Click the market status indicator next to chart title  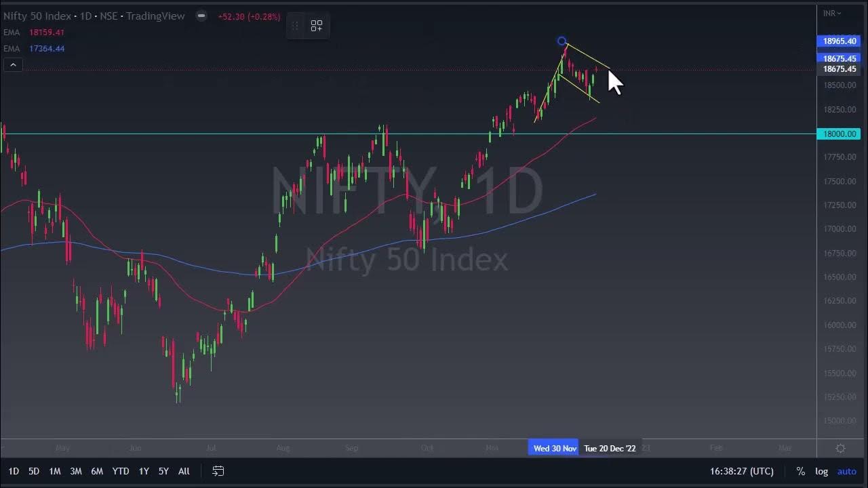[x=201, y=16]
